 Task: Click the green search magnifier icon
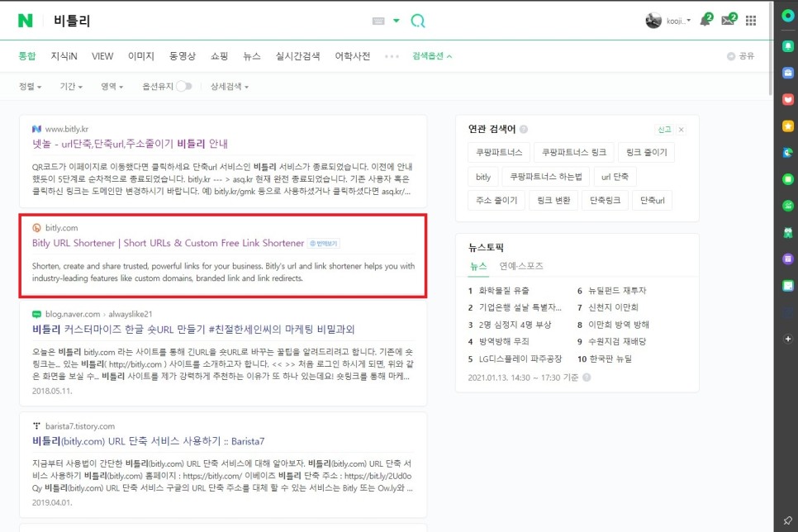pos(418,21)
